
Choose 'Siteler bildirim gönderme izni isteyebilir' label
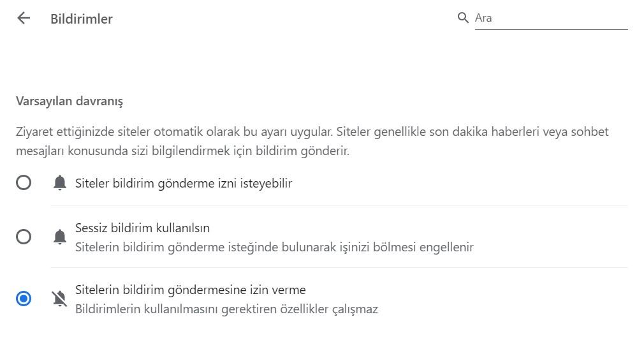tap(184, 183)
